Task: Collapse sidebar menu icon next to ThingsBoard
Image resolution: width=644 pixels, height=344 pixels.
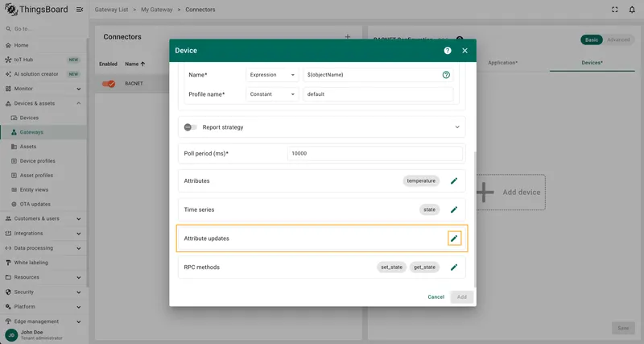Action: pos(80,10)
